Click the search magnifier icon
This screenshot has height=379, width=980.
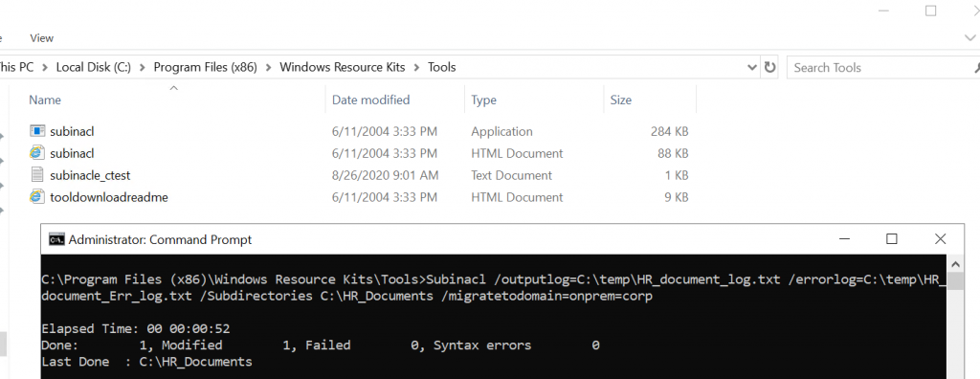977,67
